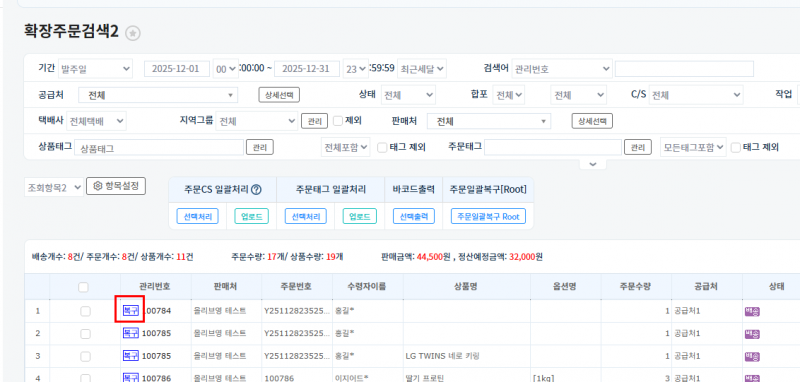Click 관리 button beside 상품태그 field

pyautogui.click(x=260, y=147)
